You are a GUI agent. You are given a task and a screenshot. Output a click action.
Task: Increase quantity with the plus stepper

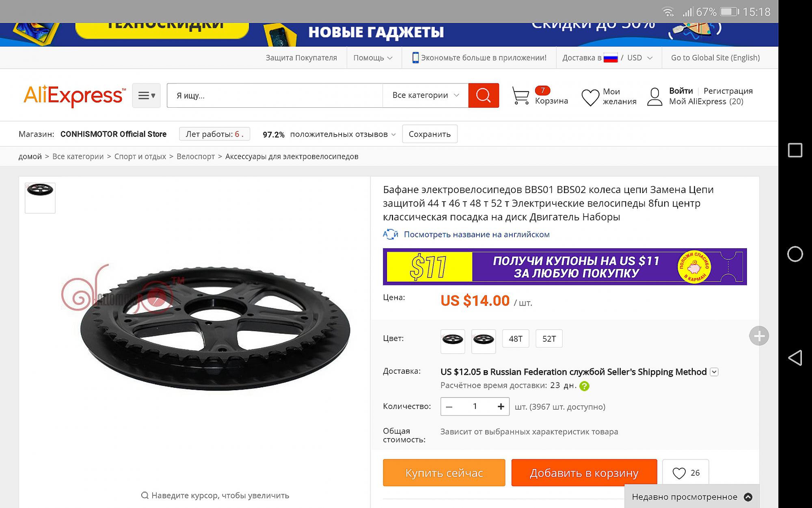pyautogui.click(x=501, y=406)
